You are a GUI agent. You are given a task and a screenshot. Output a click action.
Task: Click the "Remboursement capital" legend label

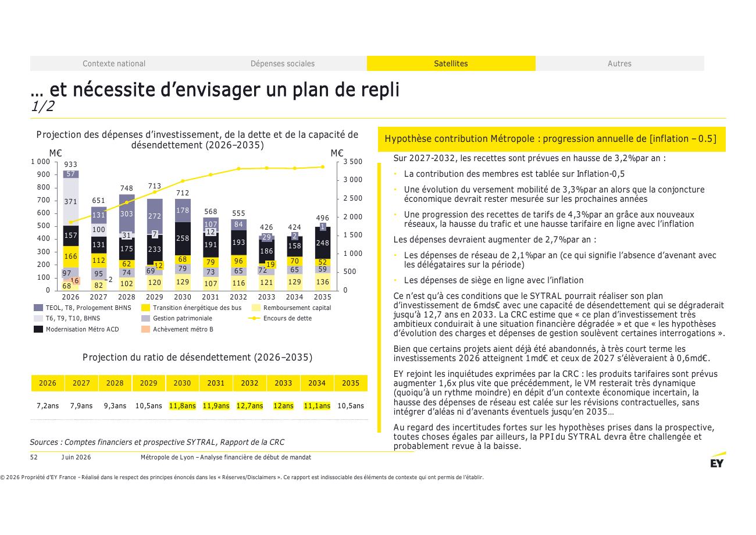click(x=297, y=308)
